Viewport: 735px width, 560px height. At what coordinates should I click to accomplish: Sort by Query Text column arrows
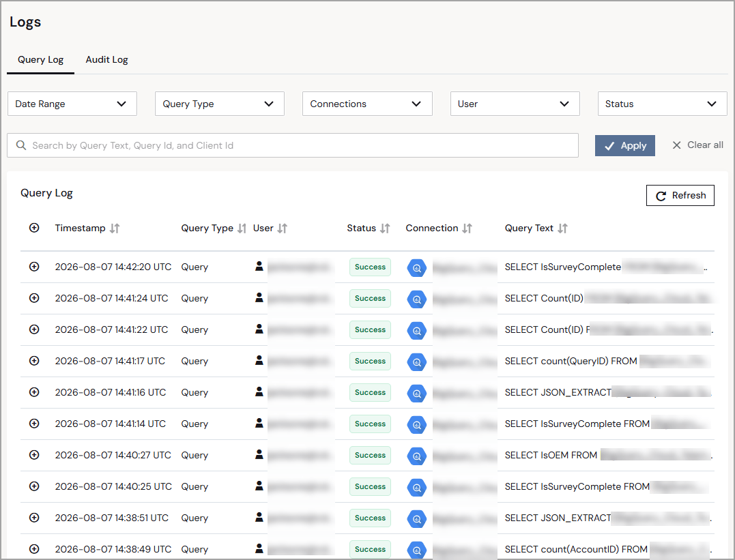pos(562,229)
